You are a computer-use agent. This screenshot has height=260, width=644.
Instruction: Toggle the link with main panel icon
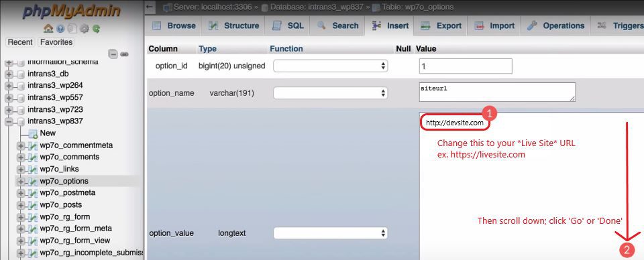125,54
